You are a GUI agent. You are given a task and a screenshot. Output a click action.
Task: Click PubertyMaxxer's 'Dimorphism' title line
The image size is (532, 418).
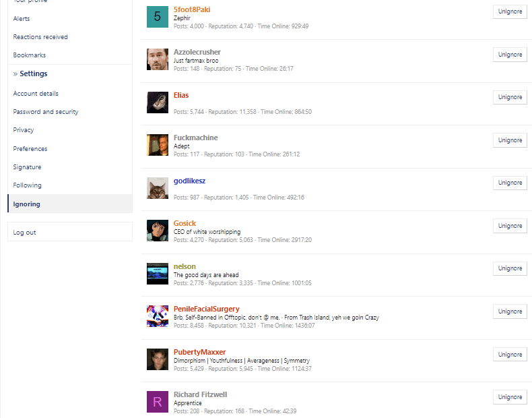pos(242,360)
